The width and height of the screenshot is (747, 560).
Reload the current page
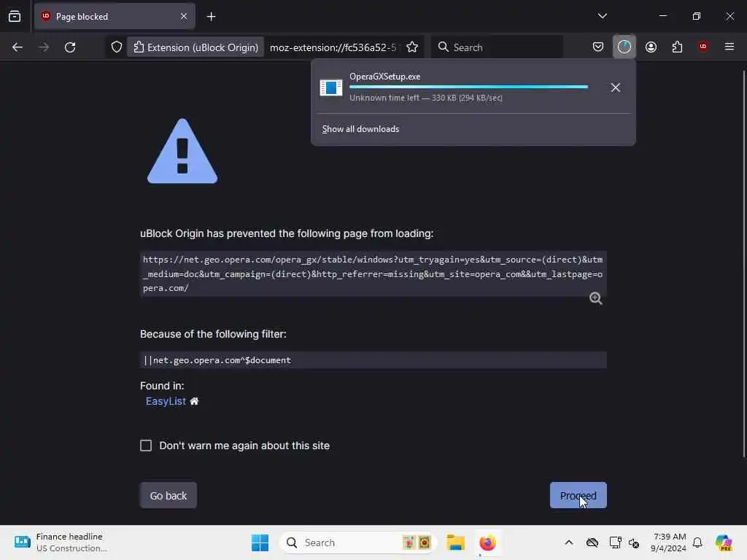tap(70, 47)
